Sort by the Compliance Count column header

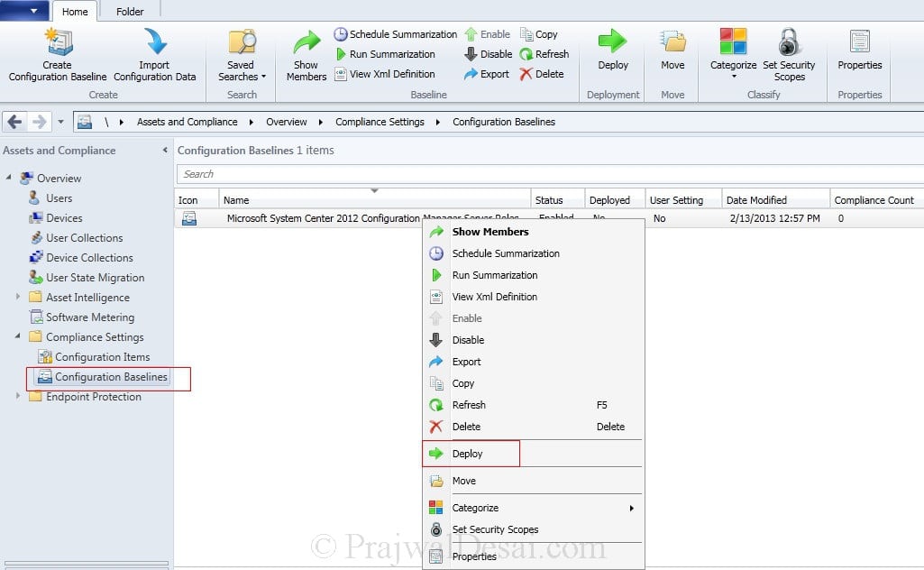875,200
